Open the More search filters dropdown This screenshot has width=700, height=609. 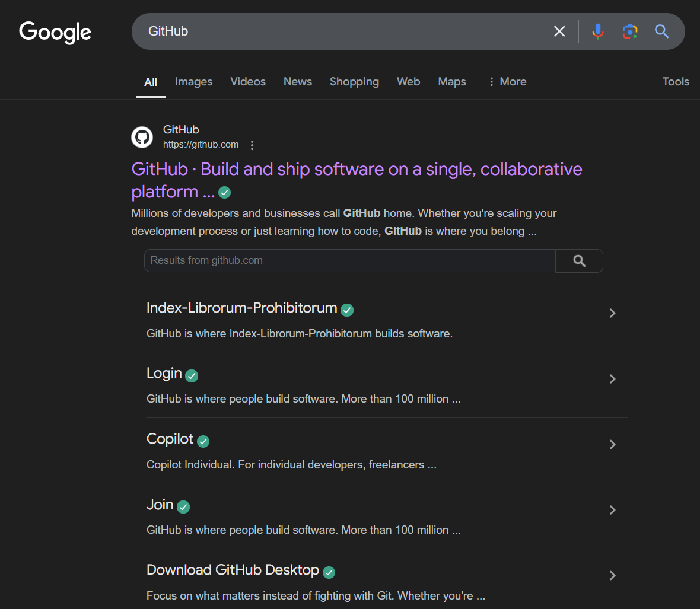pos(508,82)
